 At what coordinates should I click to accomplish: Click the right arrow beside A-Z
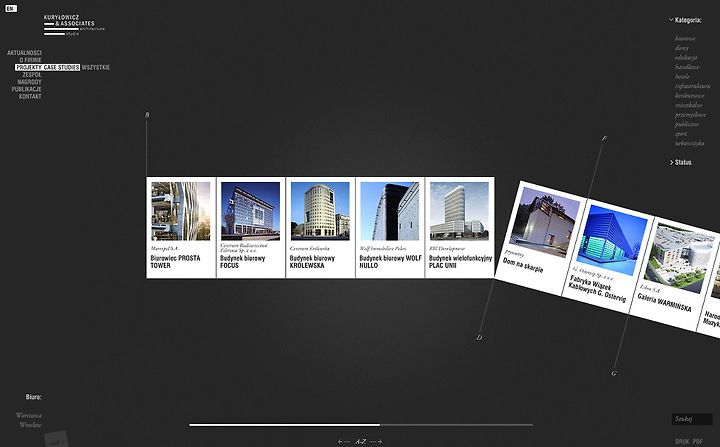tap(376, 441)
